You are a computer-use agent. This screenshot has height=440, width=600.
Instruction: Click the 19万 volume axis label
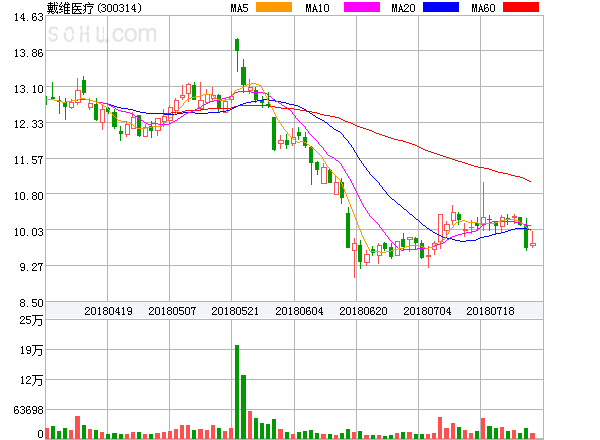point(31,350)
